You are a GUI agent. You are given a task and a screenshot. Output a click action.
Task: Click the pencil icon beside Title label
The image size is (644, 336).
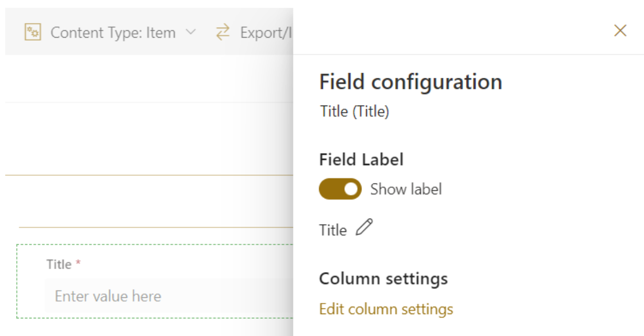point(365,228)
